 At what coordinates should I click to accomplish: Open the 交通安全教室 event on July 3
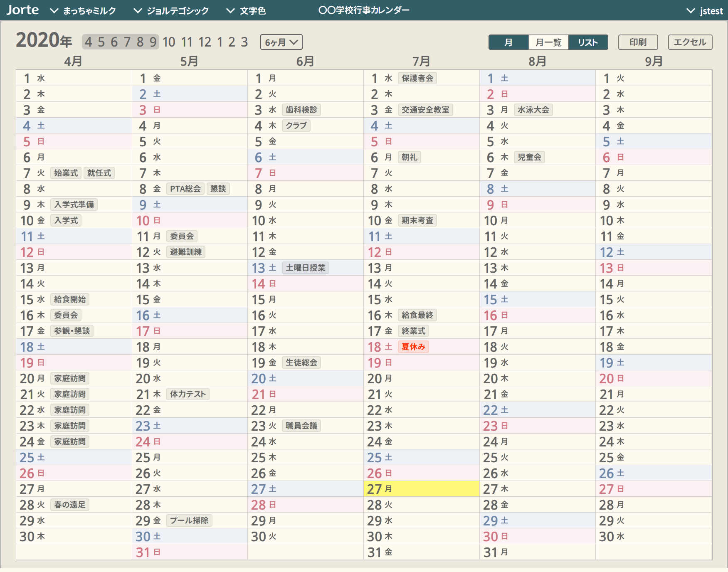[x=425, y=110]
